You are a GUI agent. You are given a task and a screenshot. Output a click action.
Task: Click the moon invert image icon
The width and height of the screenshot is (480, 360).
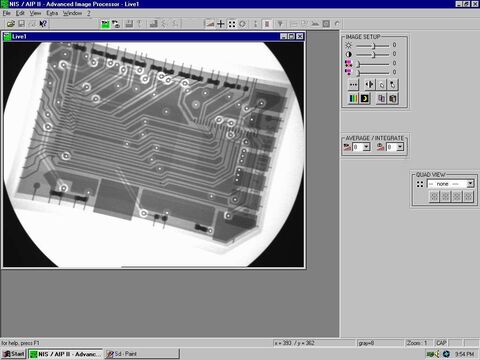365,99
